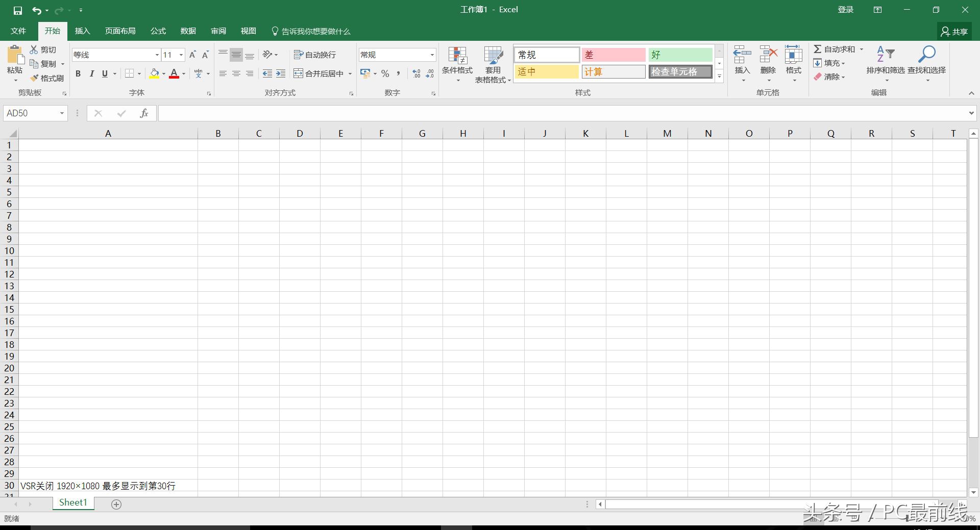Apply percent style format
The height and width of the screenshot is (530, 980).
pyautogui.click(x=385, y=73)
